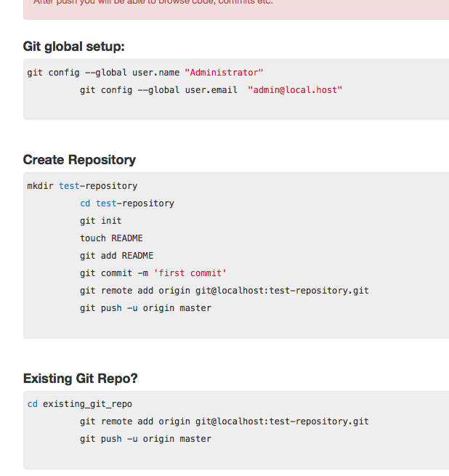The image size is (449, 476).
Task: Click git remote add origin under Existing Git Repo
Action: pos(224,421)
